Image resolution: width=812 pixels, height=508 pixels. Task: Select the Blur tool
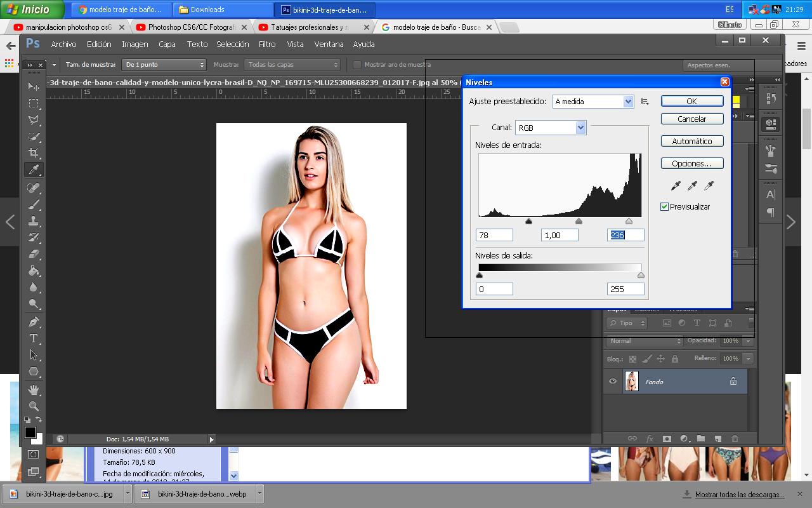point(34,287)
